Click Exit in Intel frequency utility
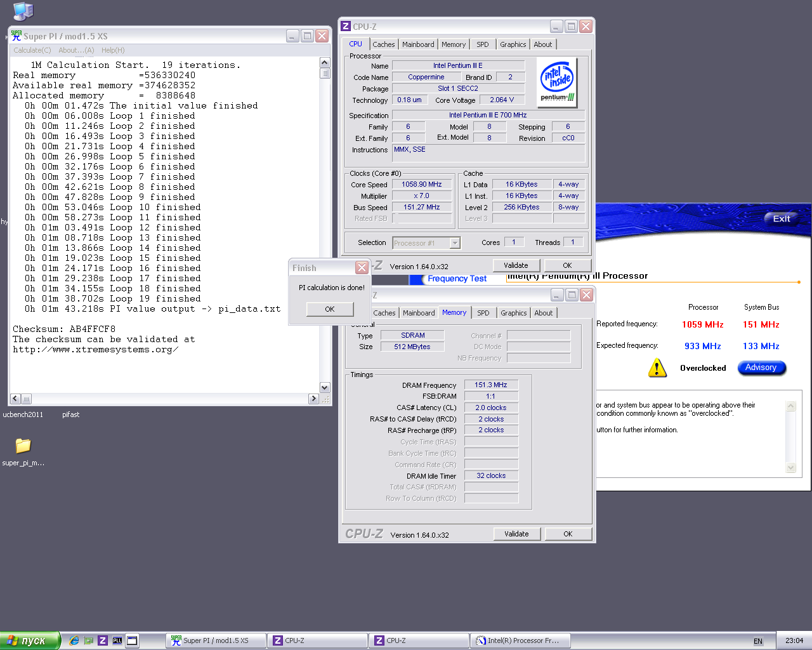Viewport: 812px width, 650px height. 782,219
